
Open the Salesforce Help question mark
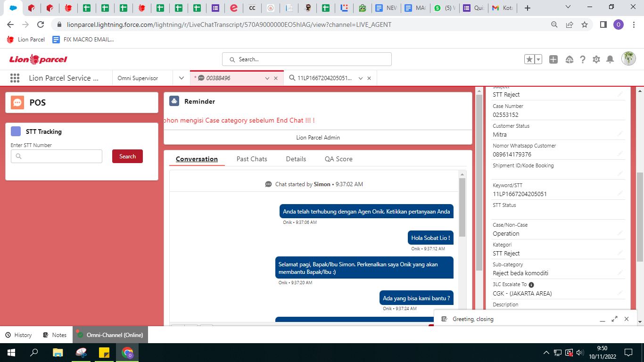coord(583,59)
